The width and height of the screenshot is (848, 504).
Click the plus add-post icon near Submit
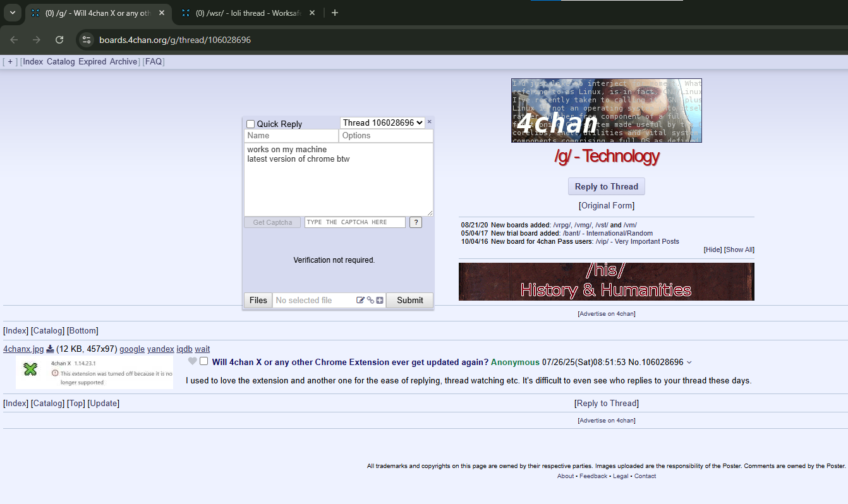[x=380, y=301]
